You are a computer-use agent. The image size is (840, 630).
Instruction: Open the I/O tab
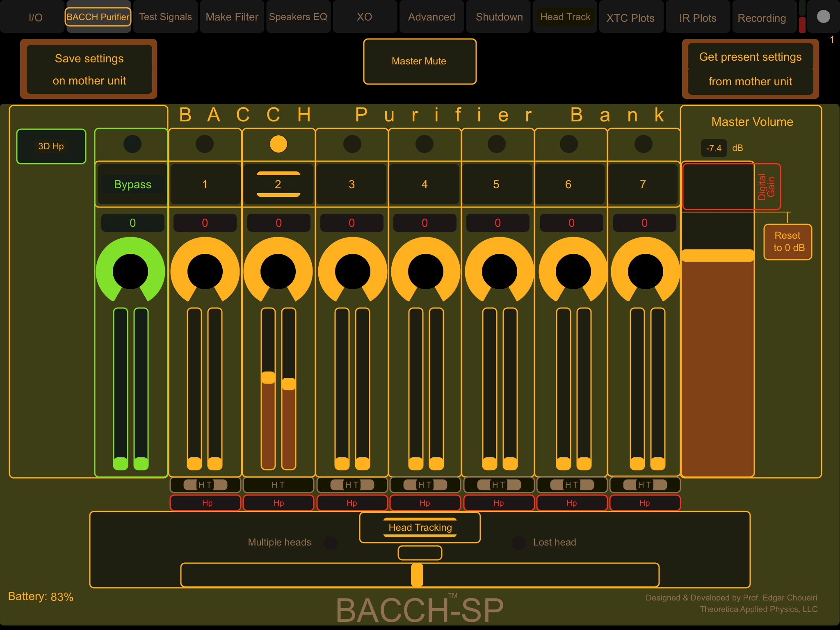tap(33, 17)
